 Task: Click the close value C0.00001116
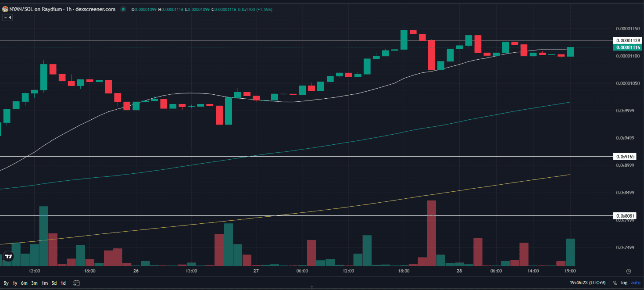click(x=223, y=9)
